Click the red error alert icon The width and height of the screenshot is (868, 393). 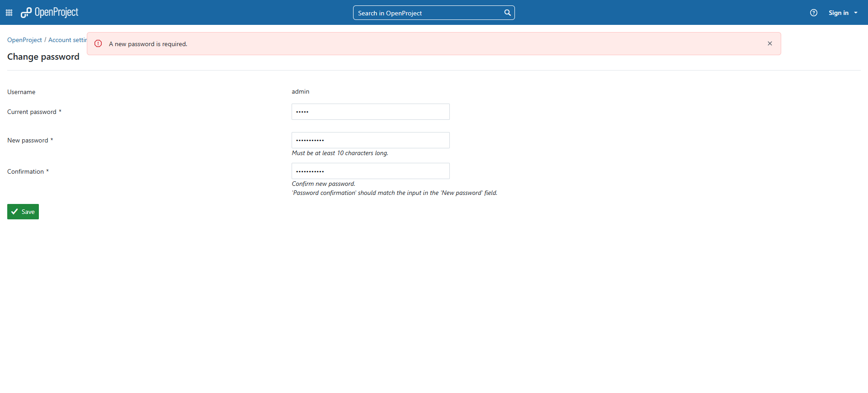(x=98, y=43)
